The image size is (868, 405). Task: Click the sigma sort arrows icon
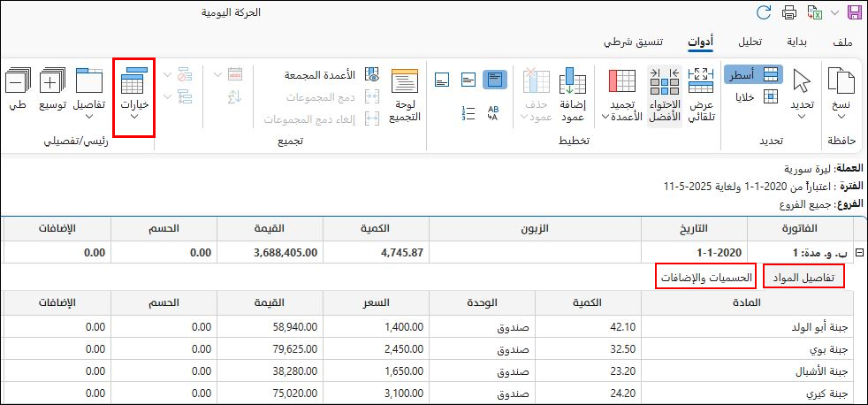pyautogui.click(x=235, y=97)
